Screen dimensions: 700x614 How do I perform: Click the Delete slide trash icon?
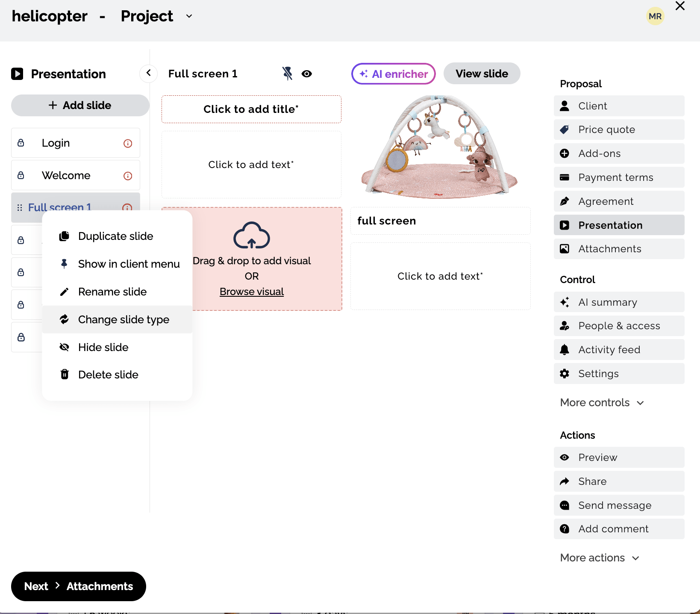click(65, 375)
